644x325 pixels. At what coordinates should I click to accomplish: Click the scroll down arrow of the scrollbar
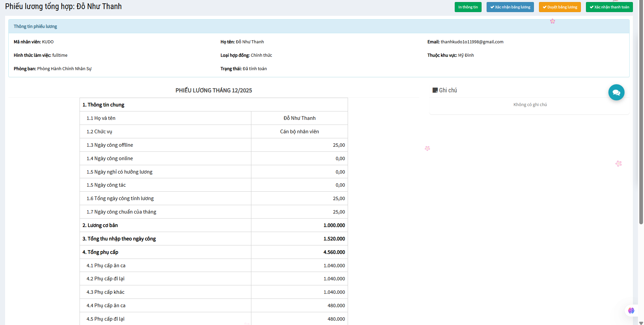tap(641, 323)
